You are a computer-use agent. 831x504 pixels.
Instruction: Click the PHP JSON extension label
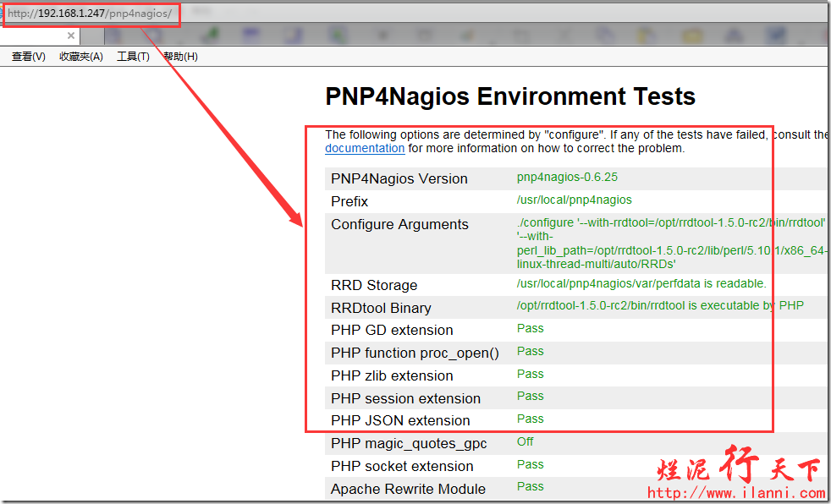click(x=400, y=420)
